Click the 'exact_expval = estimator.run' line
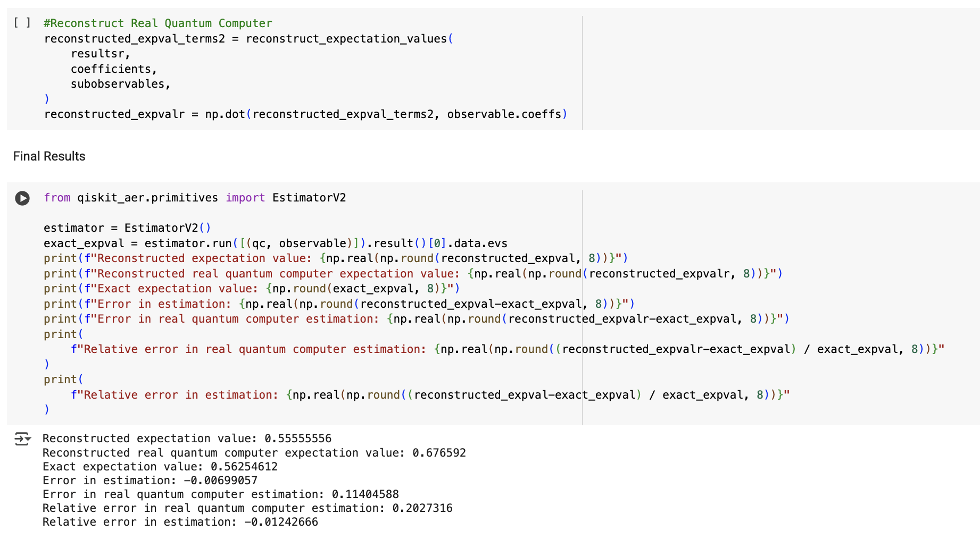 point(276,243)
